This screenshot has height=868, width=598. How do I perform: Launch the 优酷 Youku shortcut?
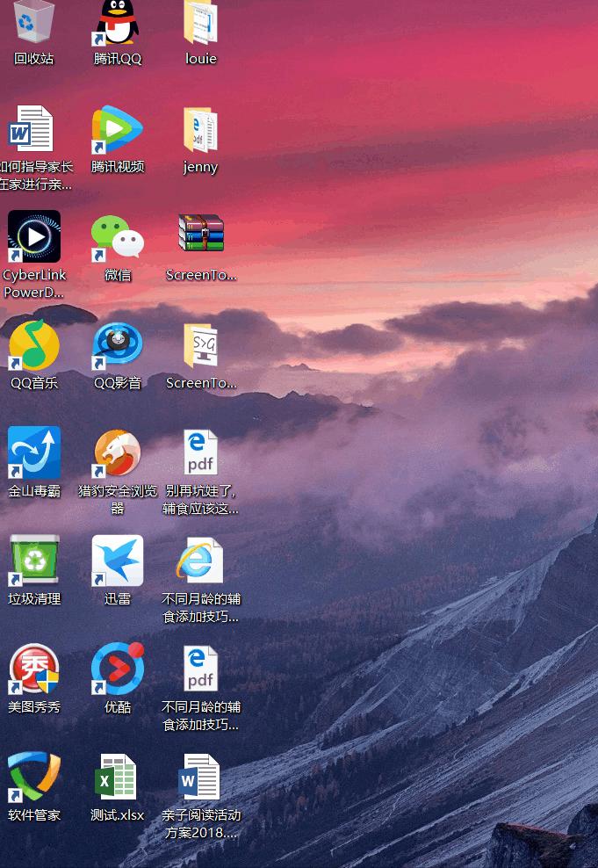[x=118, y=669]
